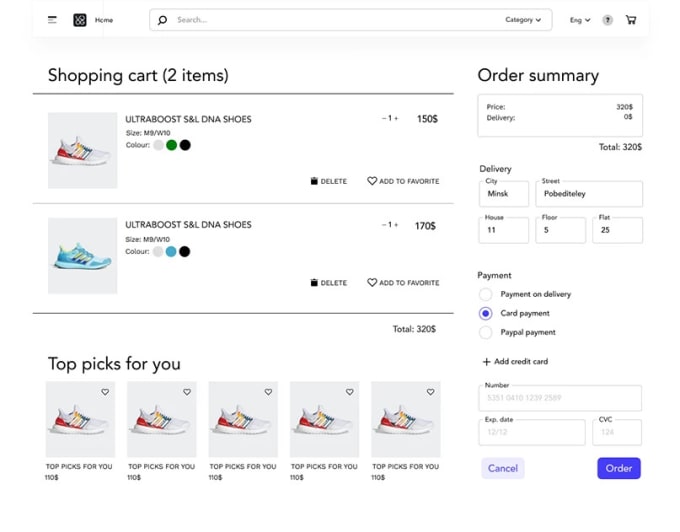
Task: Open the shopping cart icon
Action: (631, 20)
